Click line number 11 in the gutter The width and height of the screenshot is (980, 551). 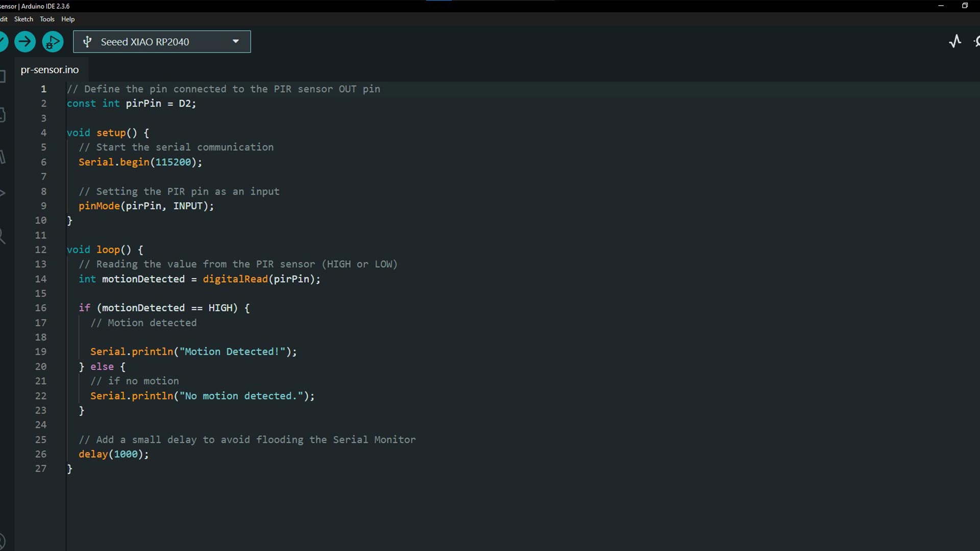(x=40, y=235)
